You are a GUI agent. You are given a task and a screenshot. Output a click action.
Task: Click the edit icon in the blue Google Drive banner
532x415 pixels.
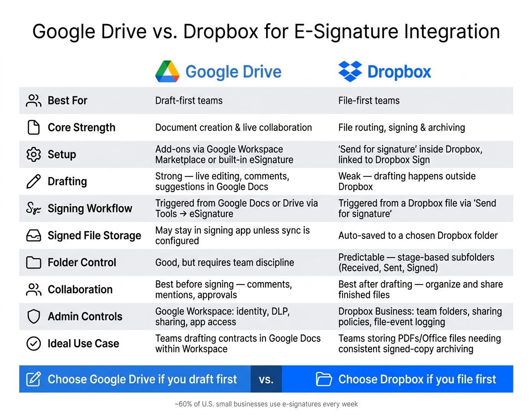point(34,379)
